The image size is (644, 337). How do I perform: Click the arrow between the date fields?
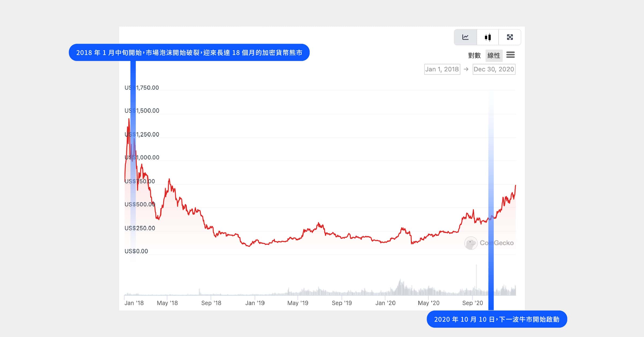(466, 69)
